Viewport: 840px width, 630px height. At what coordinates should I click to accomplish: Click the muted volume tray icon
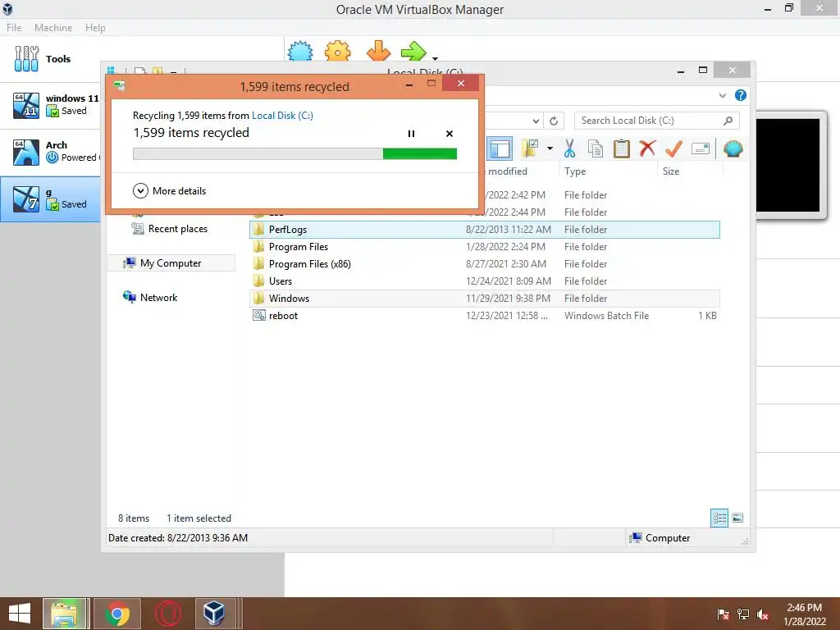(763, 614)
